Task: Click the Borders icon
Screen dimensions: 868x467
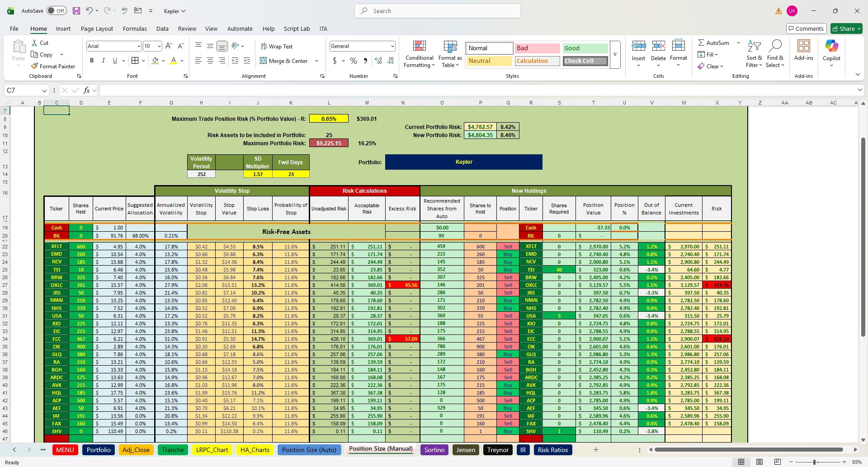Action: [135, 61]
